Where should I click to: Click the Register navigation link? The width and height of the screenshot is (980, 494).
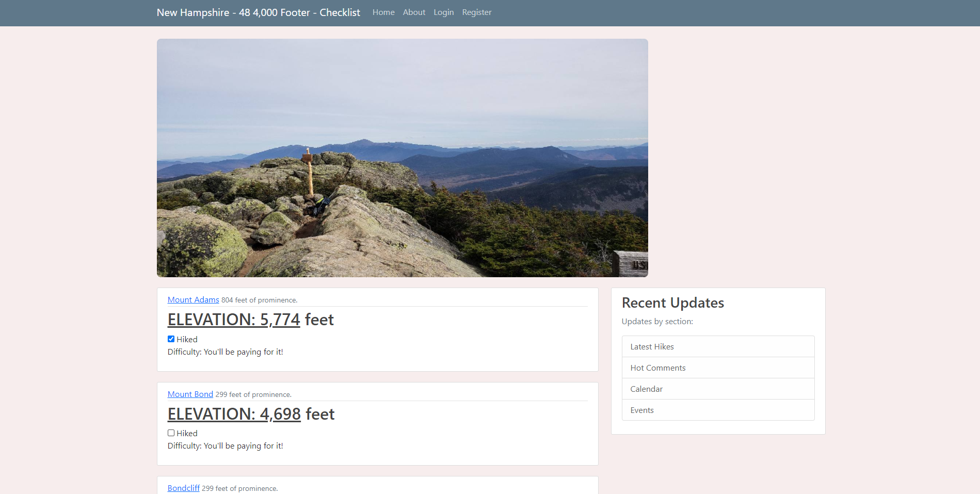click(x=476, y=12)
